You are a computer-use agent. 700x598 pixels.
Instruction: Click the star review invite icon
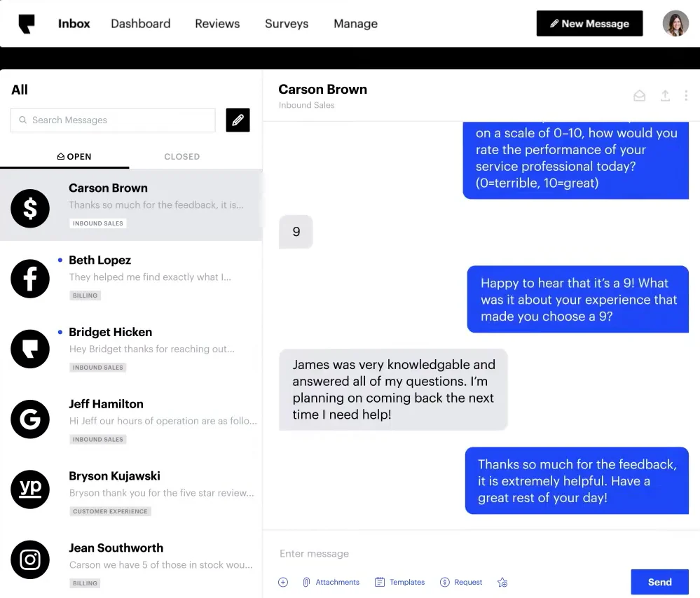pos(502,582)
